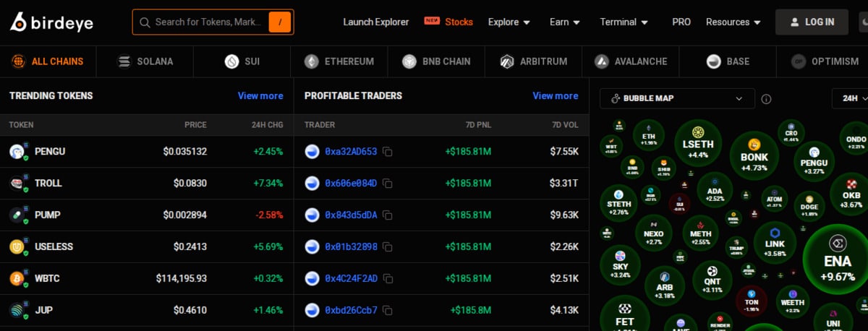The height and width of the screenshot is (331, 868).
Task: Copy address 0x843d5dDA
Action: [x=388, y=215]
